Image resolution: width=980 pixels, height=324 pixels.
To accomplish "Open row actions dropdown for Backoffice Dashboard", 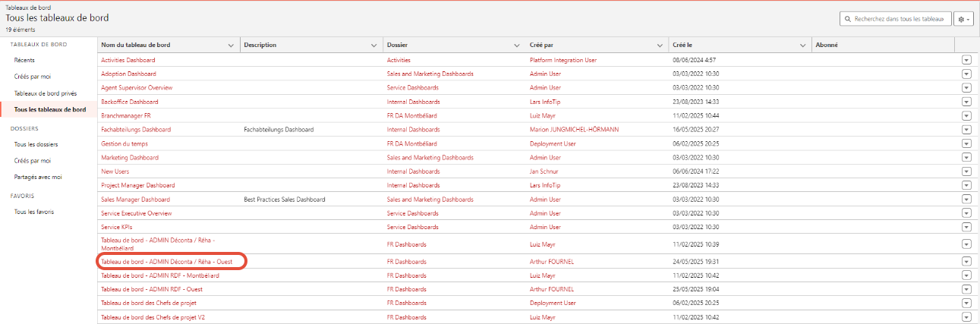I will coord(966,102).
